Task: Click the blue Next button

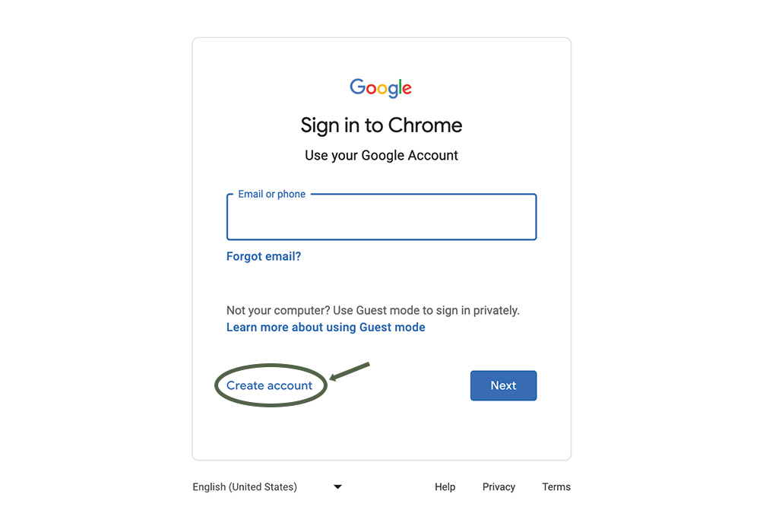Action: pos(503,385)
